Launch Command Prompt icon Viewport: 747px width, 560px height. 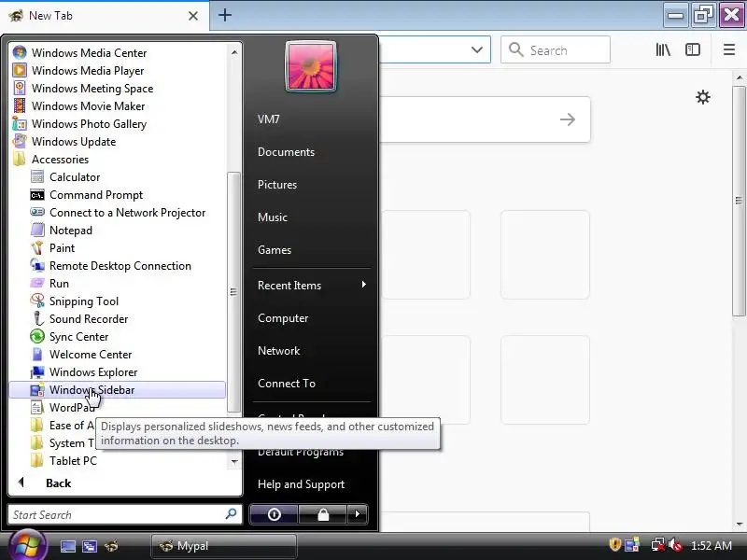[37, 195]
